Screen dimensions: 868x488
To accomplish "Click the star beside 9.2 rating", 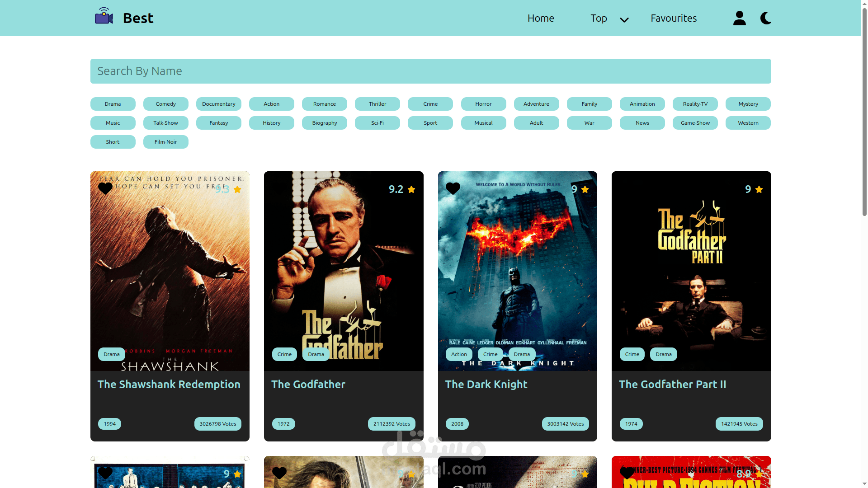I will pos(411,189).
